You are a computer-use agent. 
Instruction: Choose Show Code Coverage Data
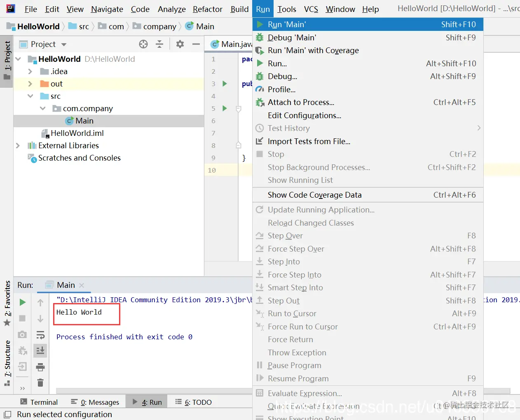368,195
